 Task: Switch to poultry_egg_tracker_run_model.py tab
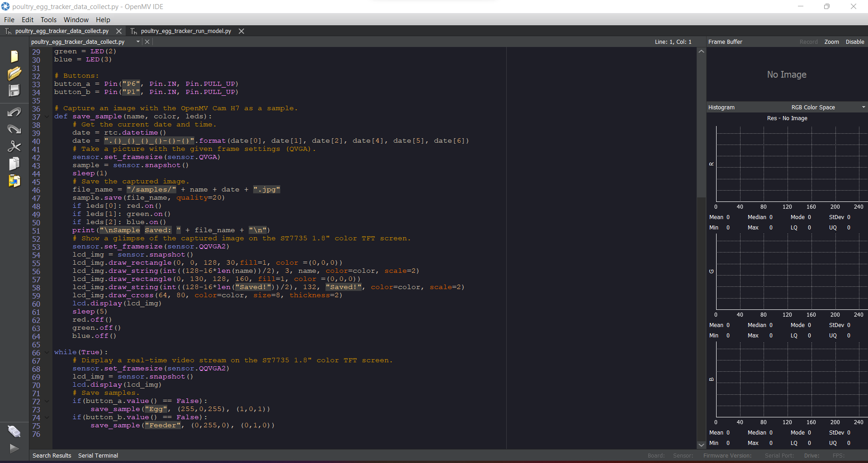[x=185, y=31]
